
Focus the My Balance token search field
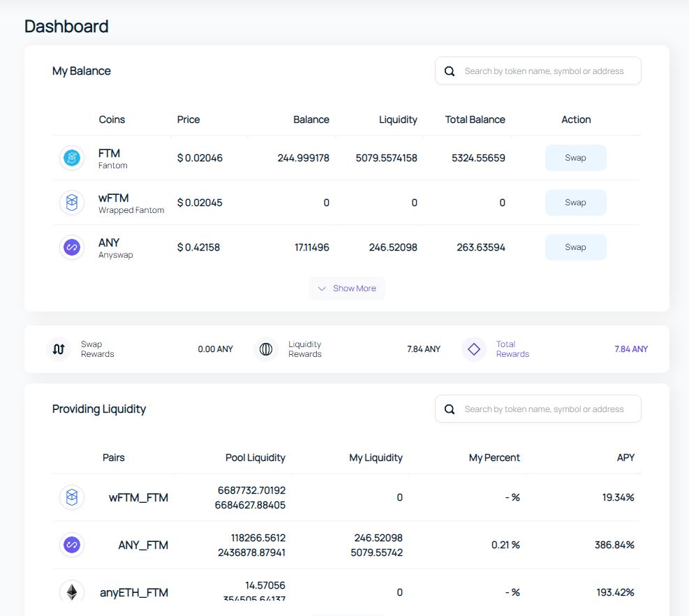538,71
